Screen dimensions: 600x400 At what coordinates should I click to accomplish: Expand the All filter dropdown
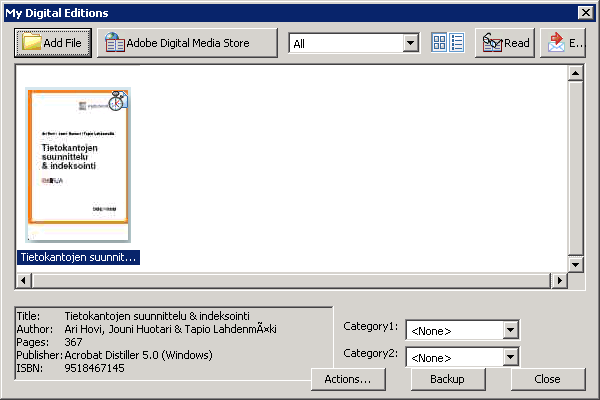tap(410, 43)
